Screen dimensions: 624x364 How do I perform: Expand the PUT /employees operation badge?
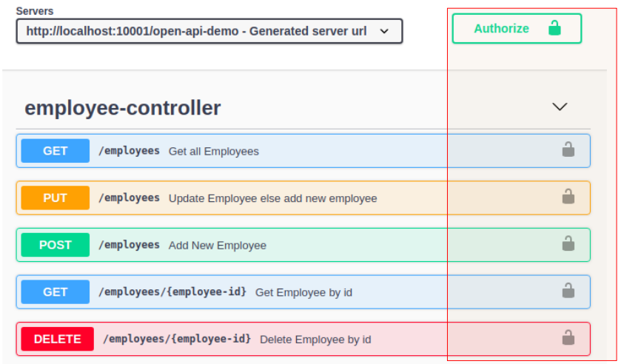tap(56, 198)
